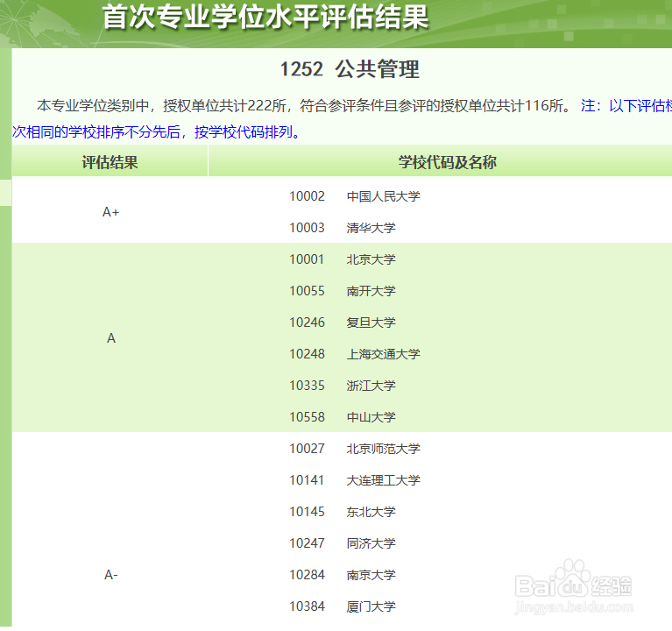This screenshot has width=672, height=631.
Task: Click school code 10141
Action: coord(307,480)
